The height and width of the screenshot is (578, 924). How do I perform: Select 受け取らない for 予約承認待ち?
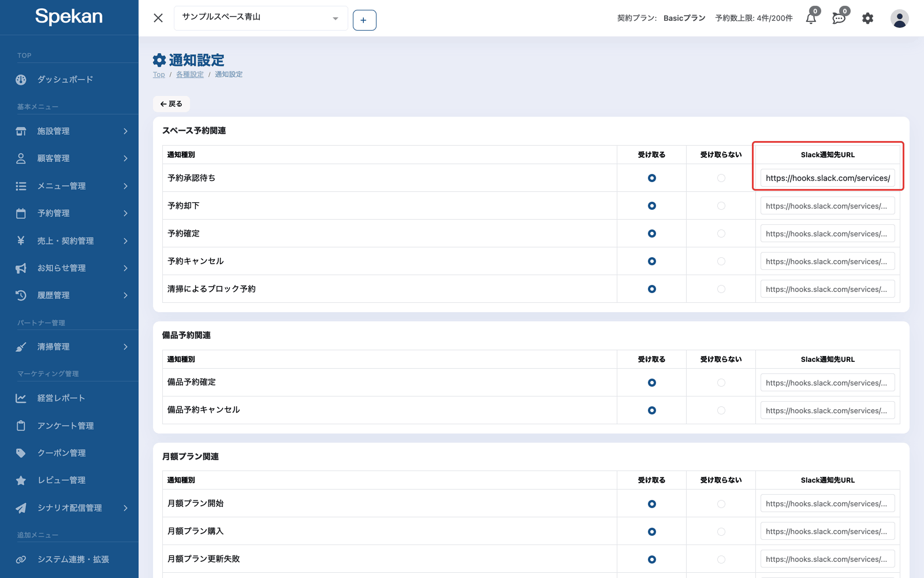click(x=721, y=178)
